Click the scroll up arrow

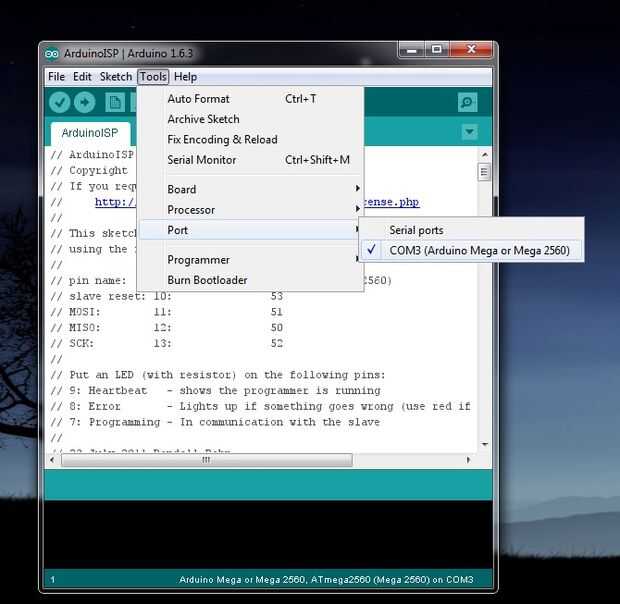484,155
